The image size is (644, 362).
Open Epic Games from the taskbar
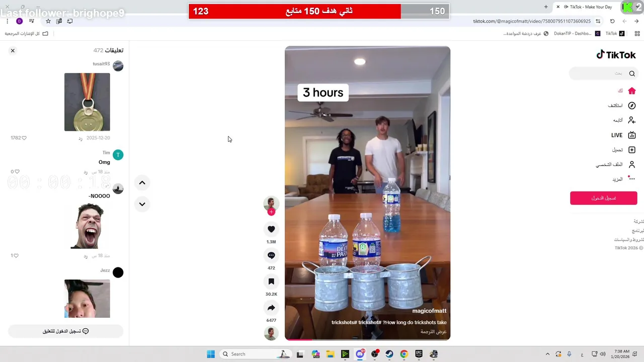[419, 354]
